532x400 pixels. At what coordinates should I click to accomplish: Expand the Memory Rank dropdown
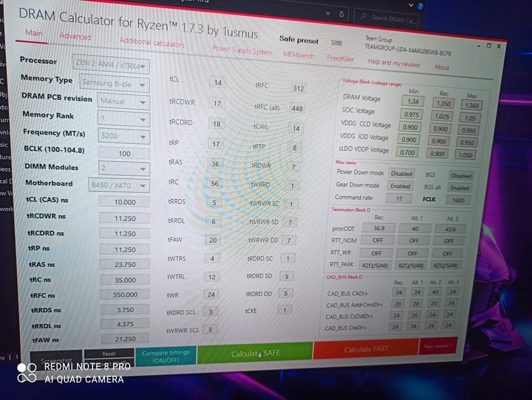124,119
